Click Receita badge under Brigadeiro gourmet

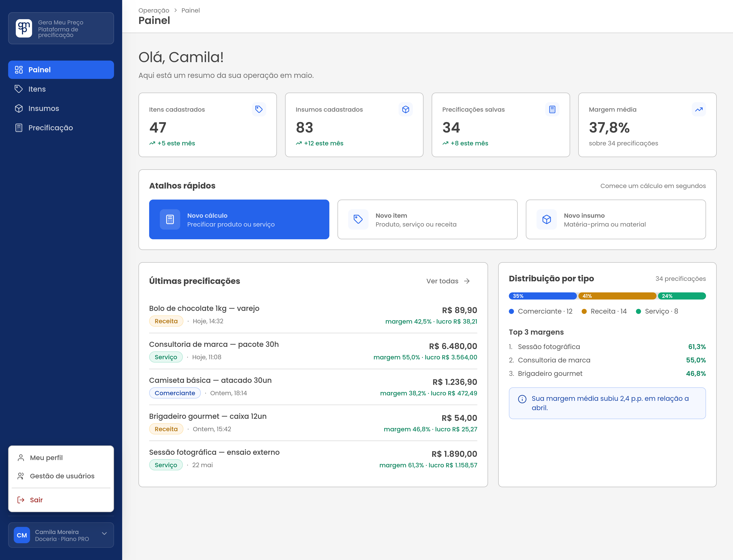point(166,429)
